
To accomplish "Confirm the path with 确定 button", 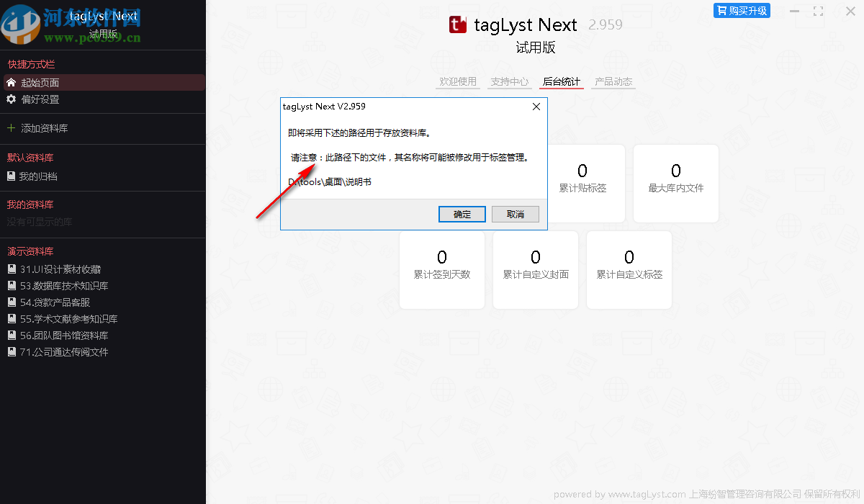I will coord(462,214).
